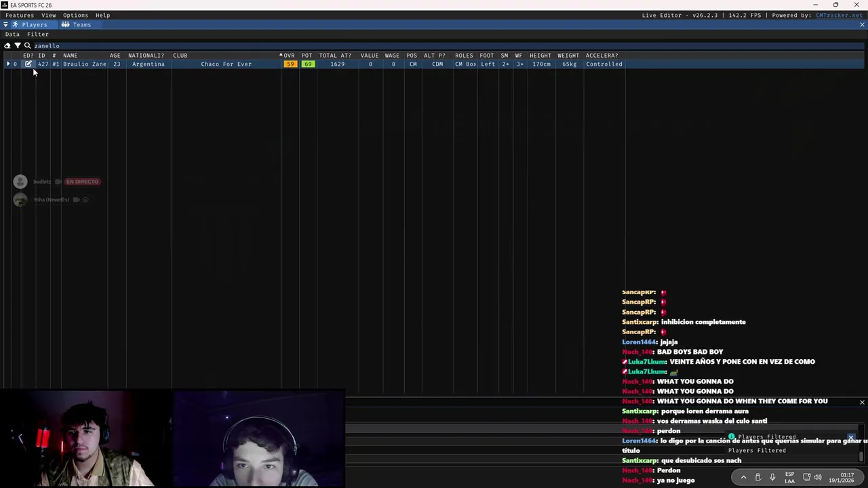Open the Features menu
Viewport: 868px width, 488px height.
click(x=20, y=15)
